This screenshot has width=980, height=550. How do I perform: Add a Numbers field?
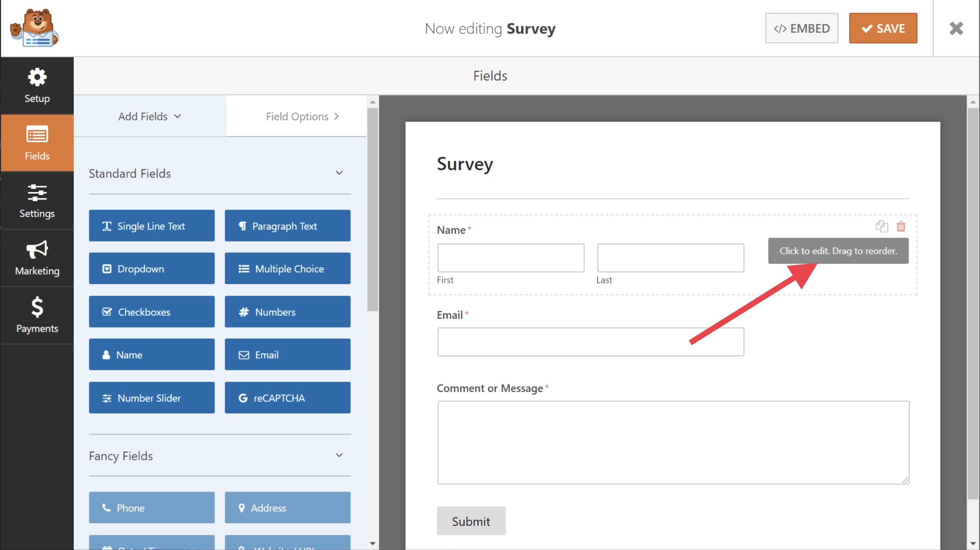click(288, 312)
